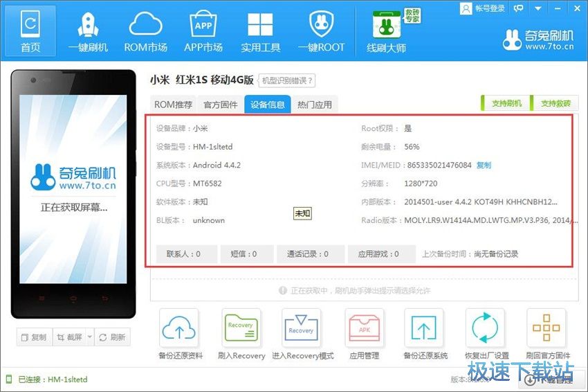Click 分辨率 1280*720 value
Viewport: 588px width, 392px height.
(x=421, y=184)
